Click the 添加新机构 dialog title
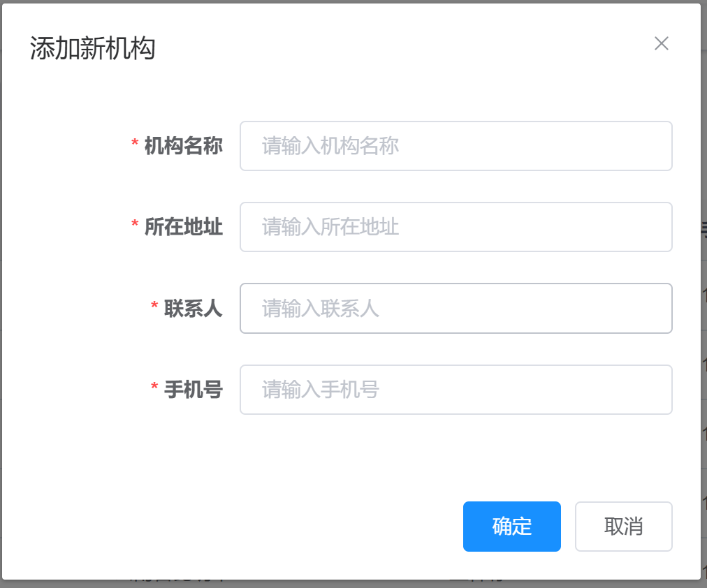 click(92, 49)
